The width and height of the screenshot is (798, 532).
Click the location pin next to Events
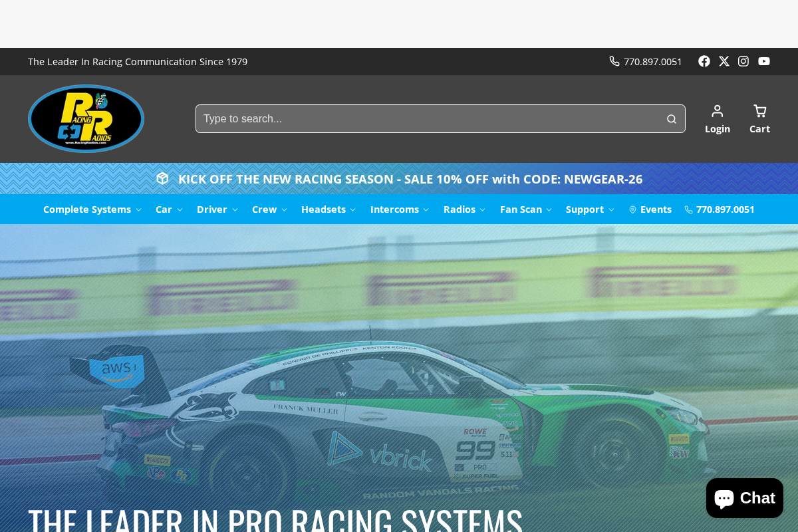click(x=632, y=209)
